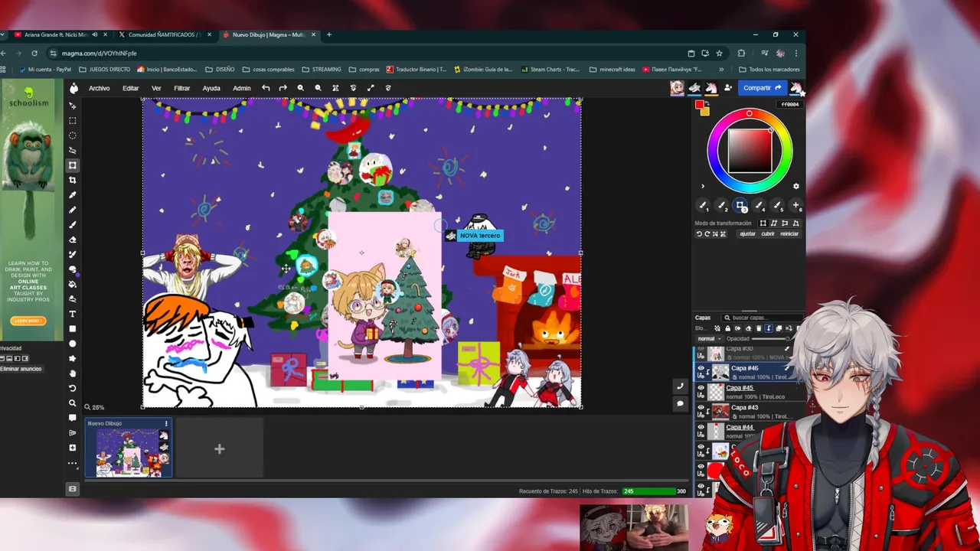Select the Crop tool

point(73,180)
